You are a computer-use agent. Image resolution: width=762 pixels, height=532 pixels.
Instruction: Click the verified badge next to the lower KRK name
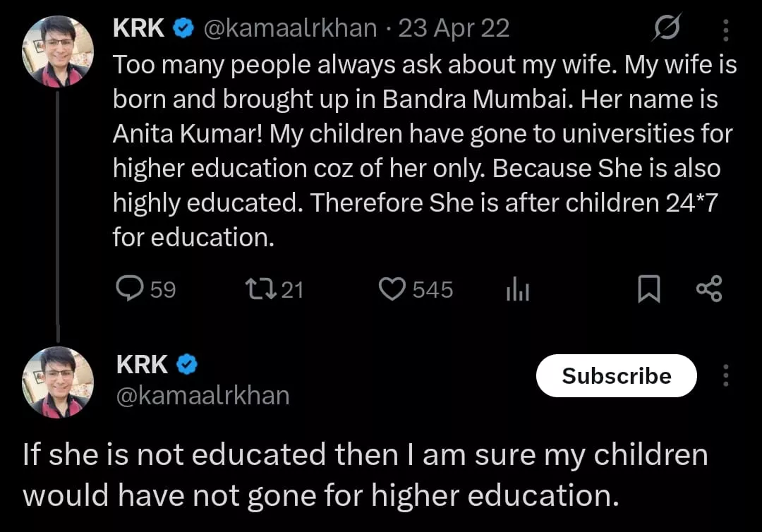[x=187, y=365]
